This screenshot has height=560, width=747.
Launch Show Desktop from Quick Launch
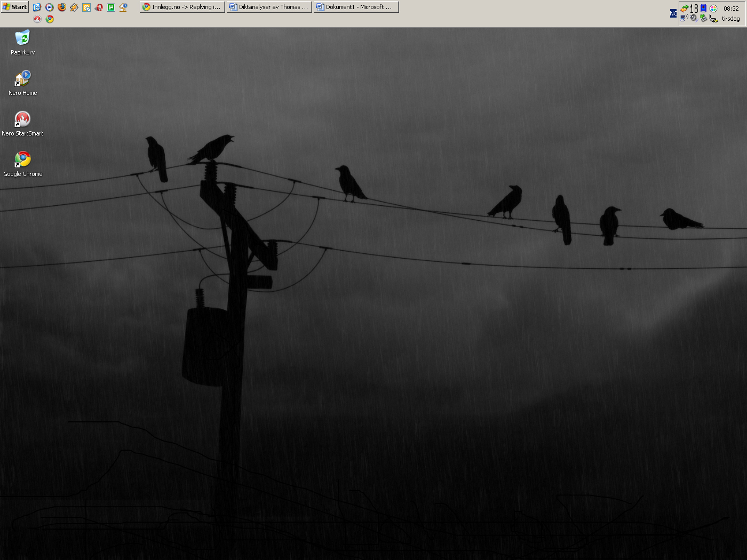(37, 7)
